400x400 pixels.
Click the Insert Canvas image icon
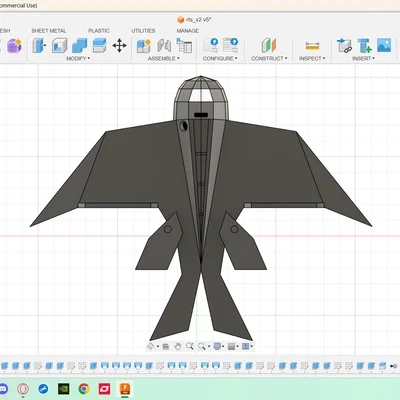tap(384, 45)
